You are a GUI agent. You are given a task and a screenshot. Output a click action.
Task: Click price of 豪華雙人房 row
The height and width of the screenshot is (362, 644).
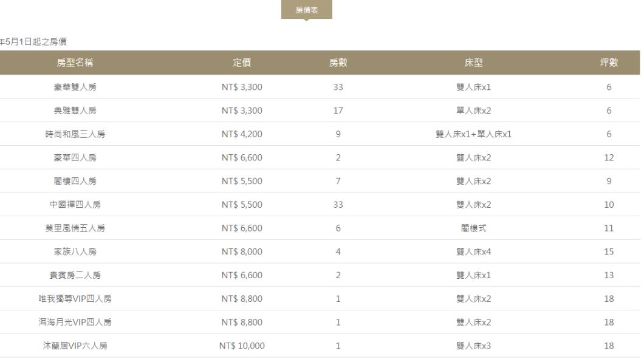click(242, 87)
